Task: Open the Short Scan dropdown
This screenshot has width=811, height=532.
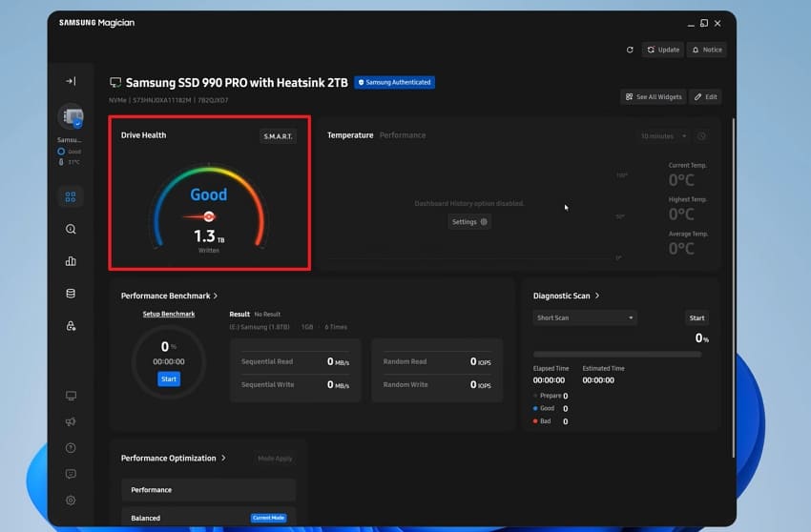Action: 585,317
